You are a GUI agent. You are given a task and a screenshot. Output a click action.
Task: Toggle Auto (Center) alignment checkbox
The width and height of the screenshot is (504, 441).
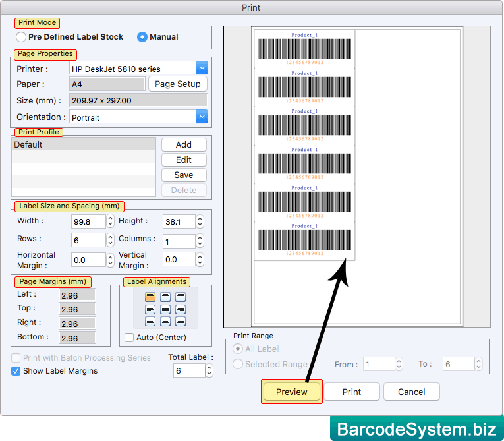pyautogui.click(x=129, y=338)
